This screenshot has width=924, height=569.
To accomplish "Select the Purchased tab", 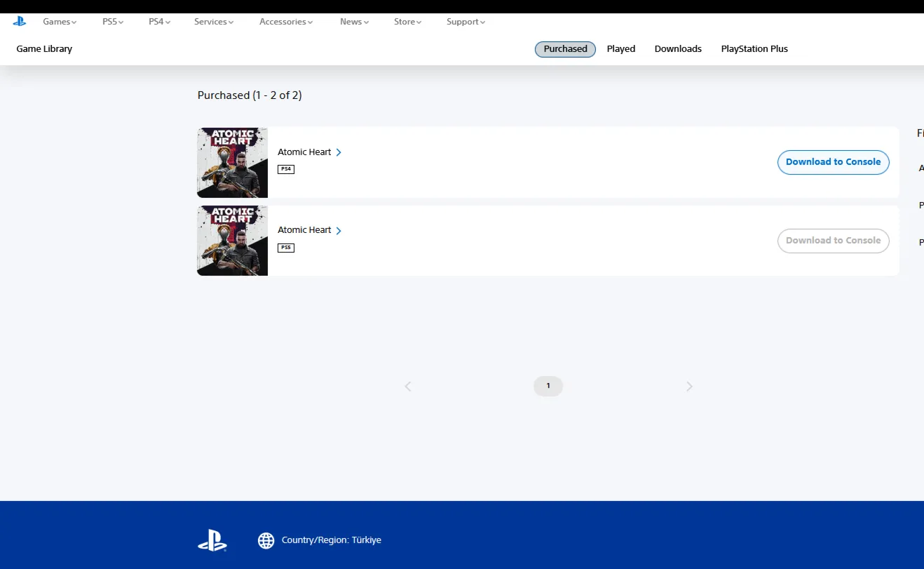I will click(565, 49).
